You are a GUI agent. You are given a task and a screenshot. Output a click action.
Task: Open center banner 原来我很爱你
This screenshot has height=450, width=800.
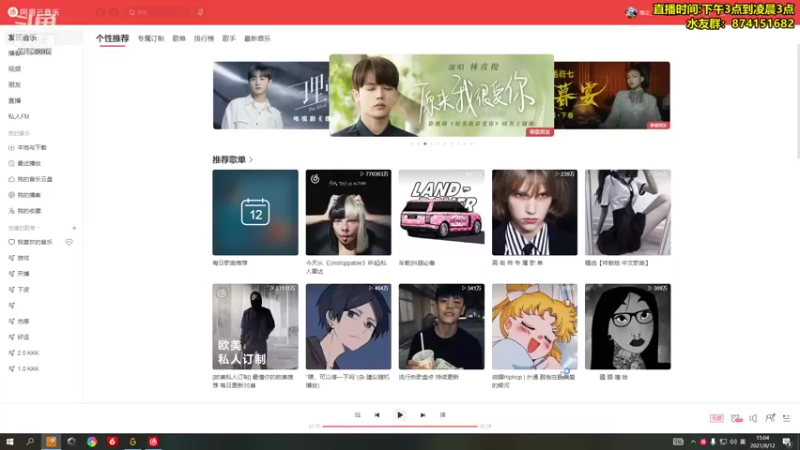tap(441, 95)
